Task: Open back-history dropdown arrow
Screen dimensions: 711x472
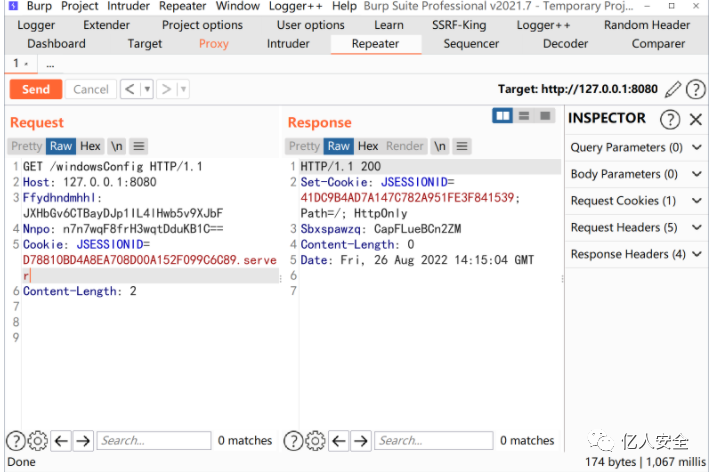Action: pyautogui.click(x=147, y=89)
